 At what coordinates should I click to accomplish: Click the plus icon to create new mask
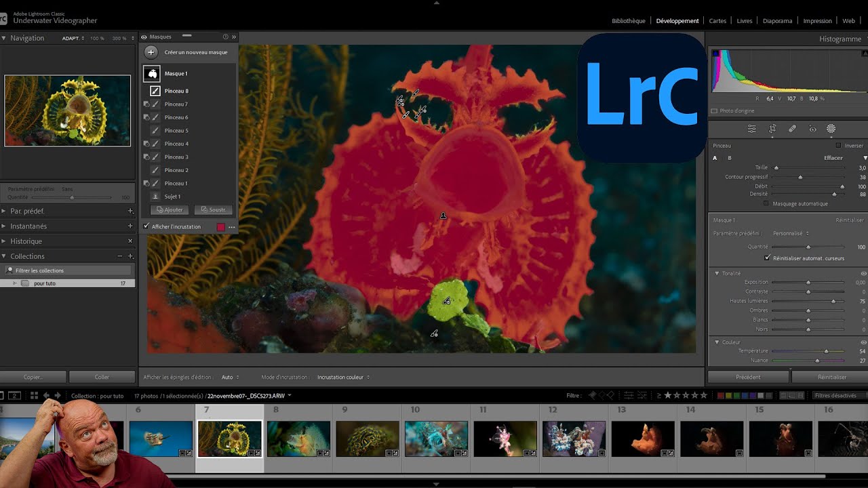[151, 52]
